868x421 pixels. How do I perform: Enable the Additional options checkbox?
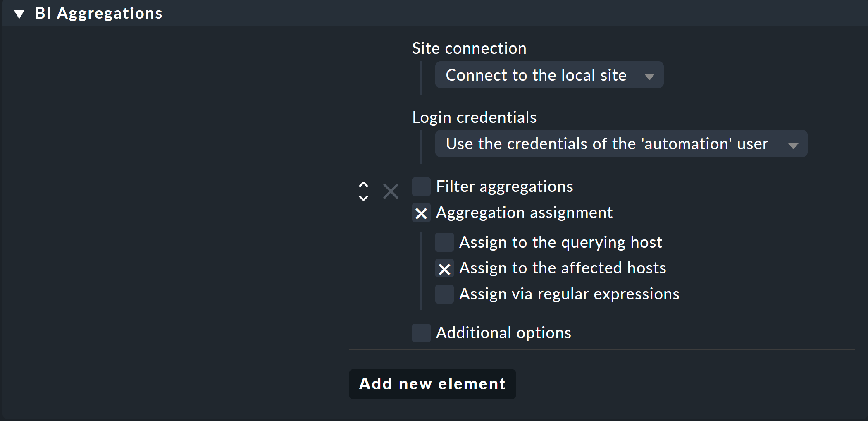pos(421,333)
